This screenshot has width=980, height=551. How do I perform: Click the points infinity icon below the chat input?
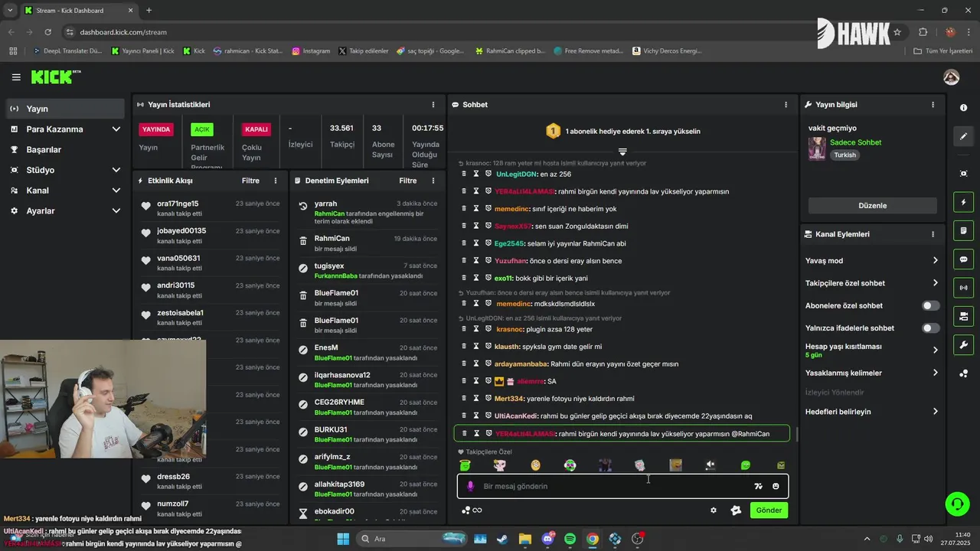472,510
